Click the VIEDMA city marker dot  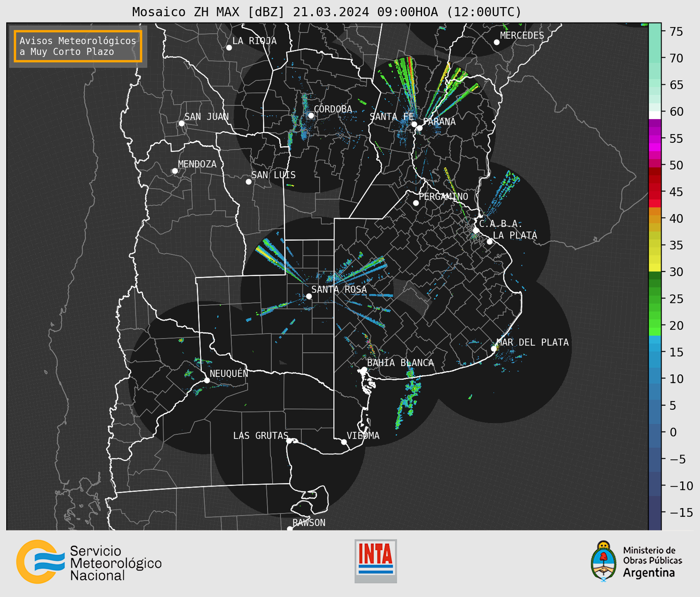344,442
